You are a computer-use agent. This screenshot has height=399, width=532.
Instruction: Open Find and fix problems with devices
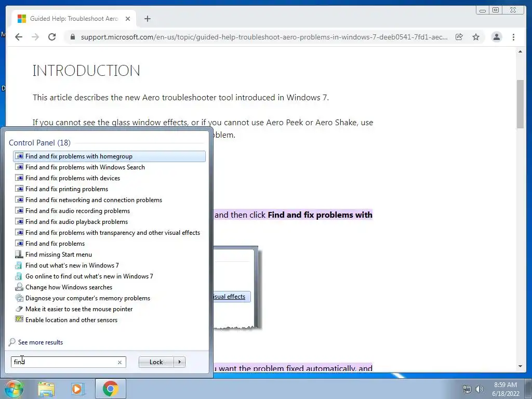(x=109, y=178)
